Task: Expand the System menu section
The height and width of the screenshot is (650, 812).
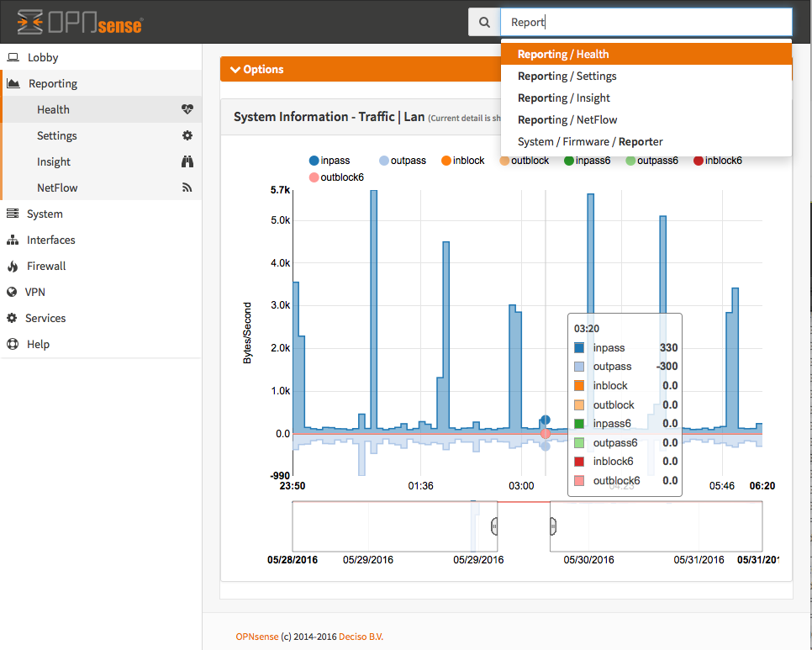Action: [101, 214]
